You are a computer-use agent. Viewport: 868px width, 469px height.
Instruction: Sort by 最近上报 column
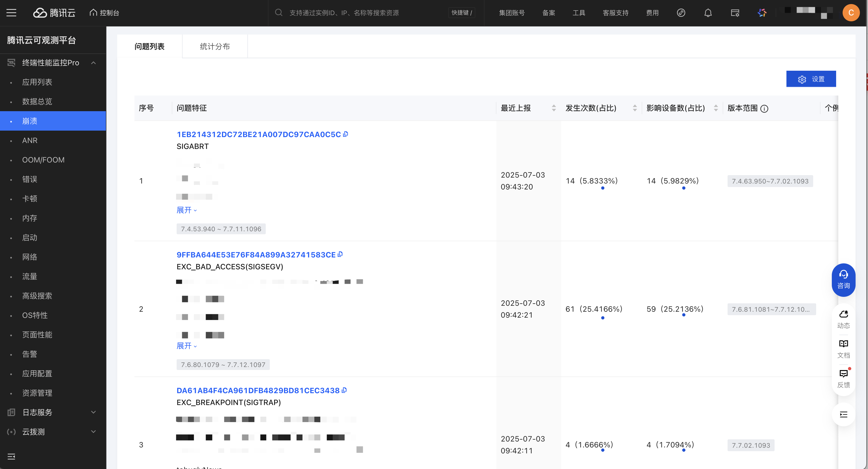tap(554, 108)
